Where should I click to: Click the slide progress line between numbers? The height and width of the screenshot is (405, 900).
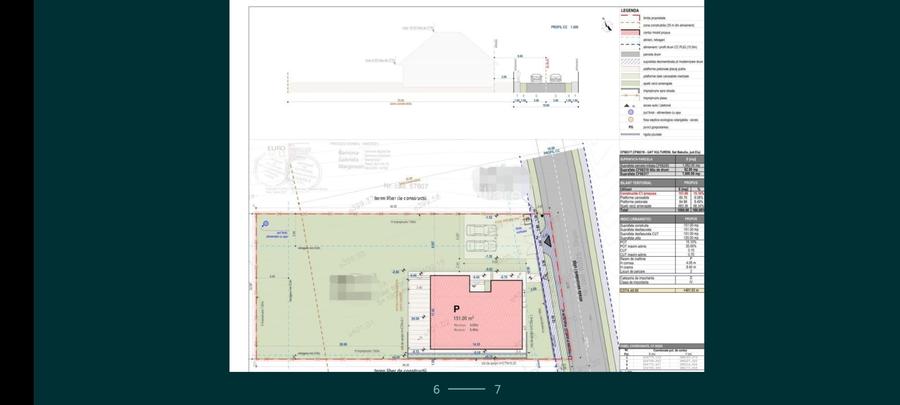point(466,390)
